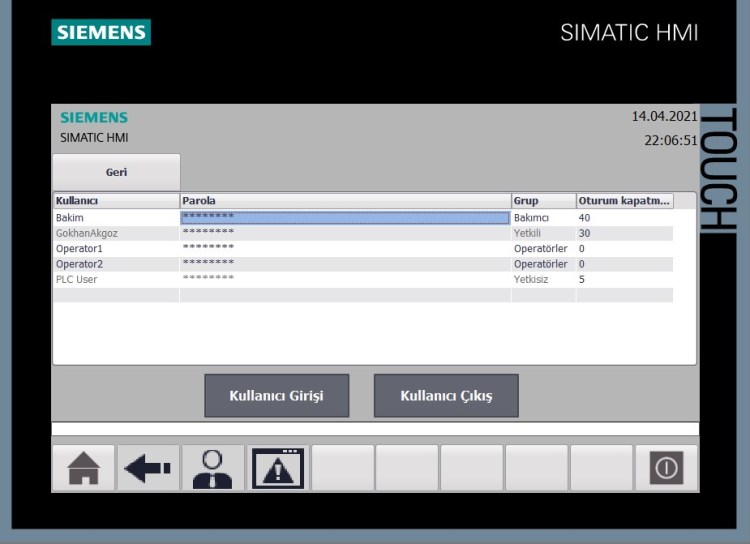Click the highlighted password field for Bakim
The height and width of the screenshot is (544, 750).
(345, 218)
